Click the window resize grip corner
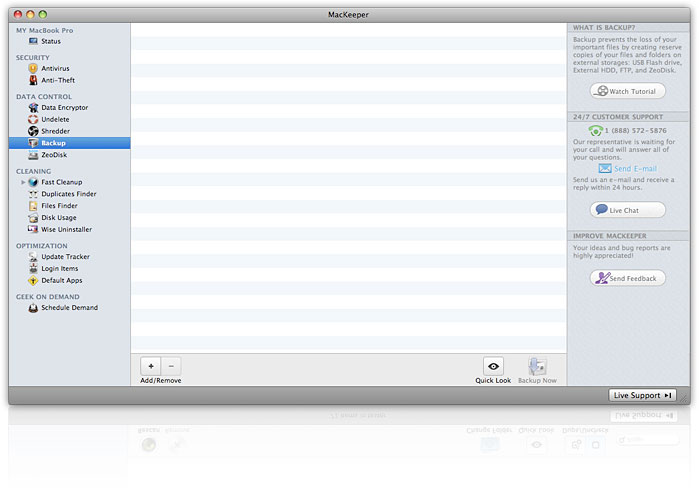The image size is (699, 496). (x=683, y=398)
